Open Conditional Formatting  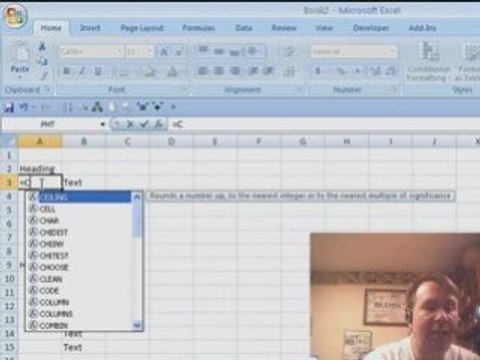pos(429,62)
